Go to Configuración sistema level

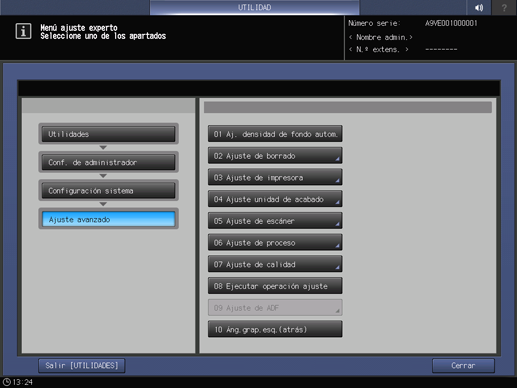tap(108, 191)
